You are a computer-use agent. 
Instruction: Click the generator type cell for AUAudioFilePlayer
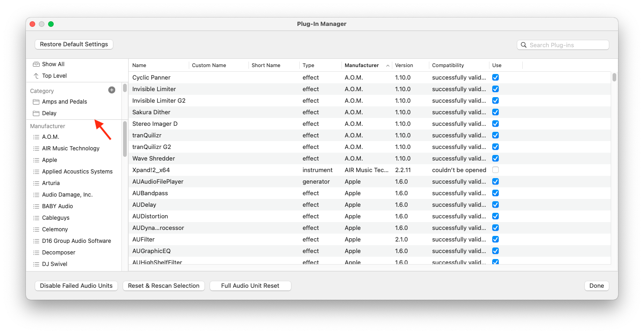tap(316, 181)
